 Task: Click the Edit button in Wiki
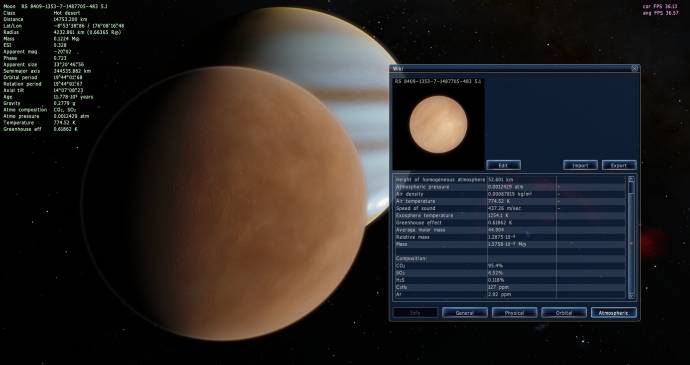click(x=503, y=165)
